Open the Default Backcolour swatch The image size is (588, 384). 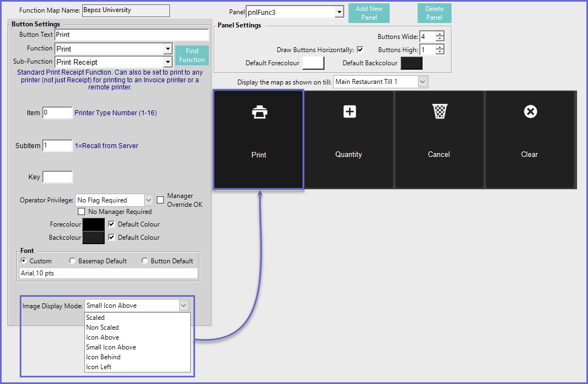pos(412,63)
